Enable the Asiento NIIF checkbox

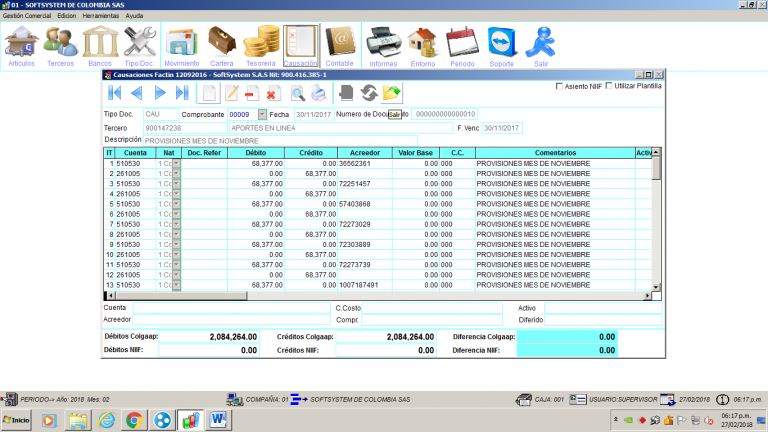[x=559, y=86]
